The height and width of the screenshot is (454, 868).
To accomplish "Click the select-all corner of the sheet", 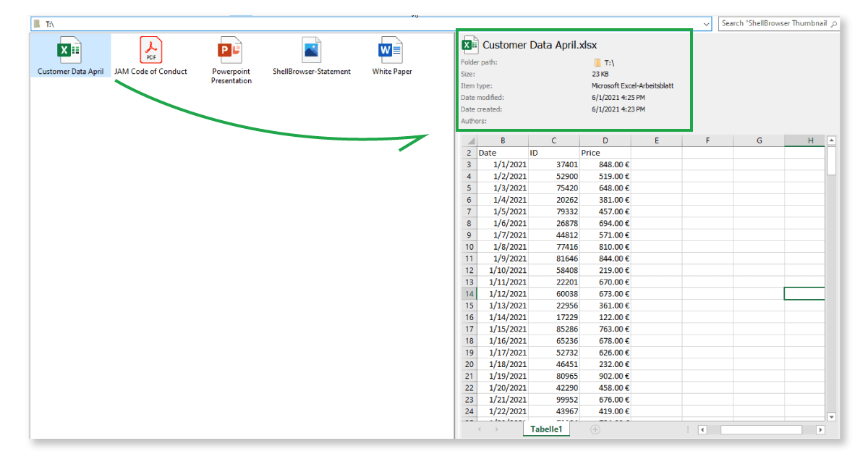I will [x=469, y=140].
